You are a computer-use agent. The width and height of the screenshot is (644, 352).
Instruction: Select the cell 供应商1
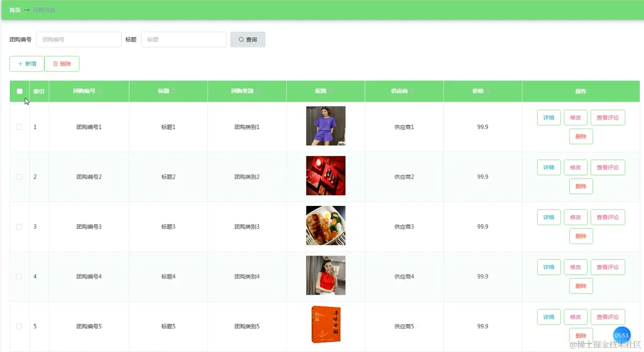(404, 127)
